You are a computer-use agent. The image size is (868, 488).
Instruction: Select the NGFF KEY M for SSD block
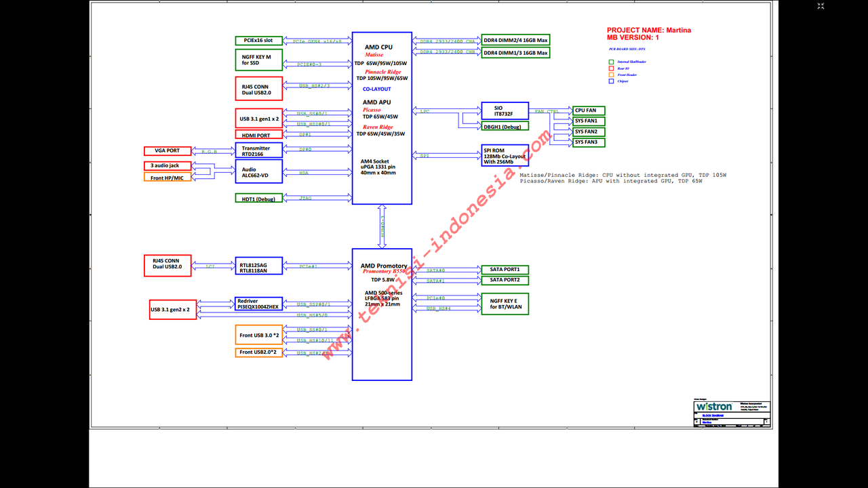pyautogui.click(x=258, y=60)
